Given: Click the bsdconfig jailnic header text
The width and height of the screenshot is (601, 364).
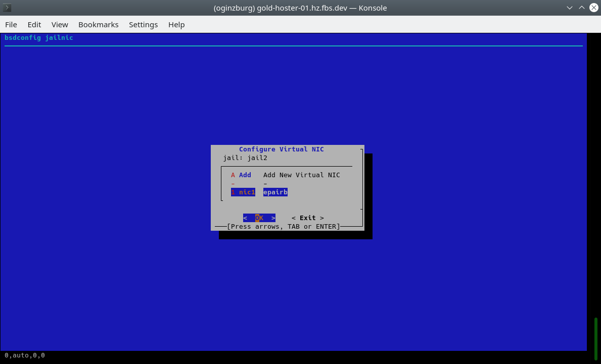Looking at the screenshot, I should click(39, 37).
